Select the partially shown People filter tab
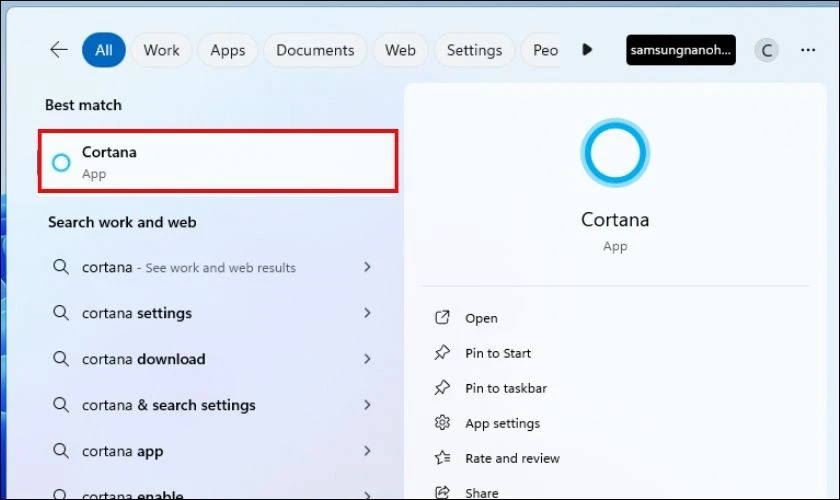This screenshot has height=500, width=840. pyautogui.click(x=541, y=50)
